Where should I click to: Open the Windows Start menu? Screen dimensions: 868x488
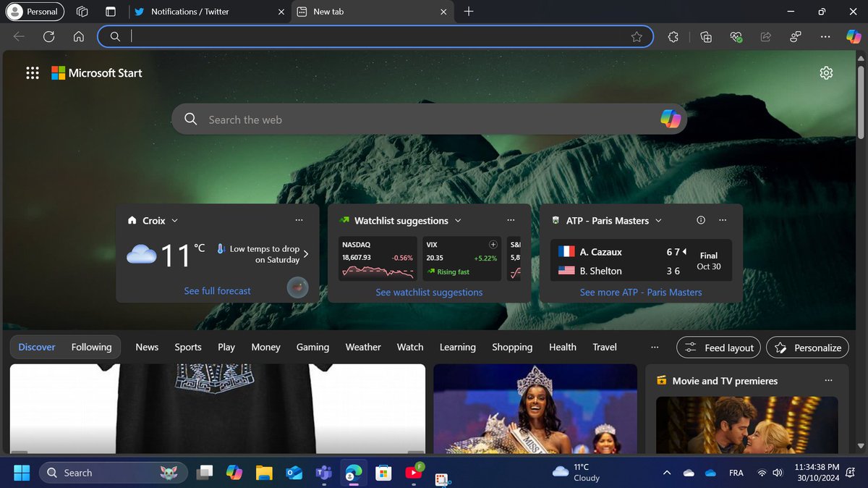(22, 473)
